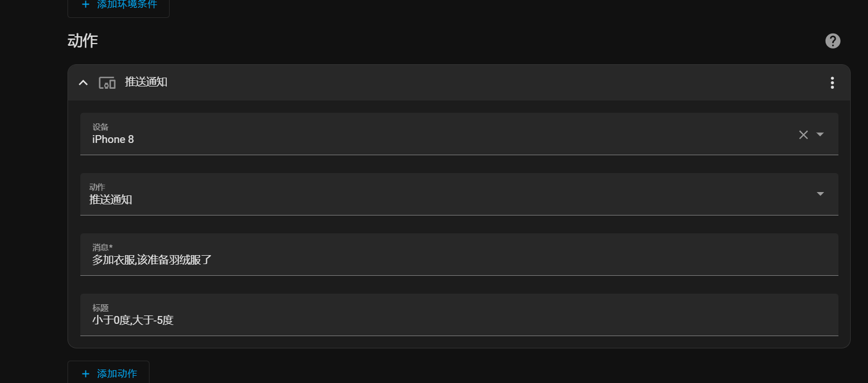
Task: Click the 动作 section heading text
Action: pos(83,41)
